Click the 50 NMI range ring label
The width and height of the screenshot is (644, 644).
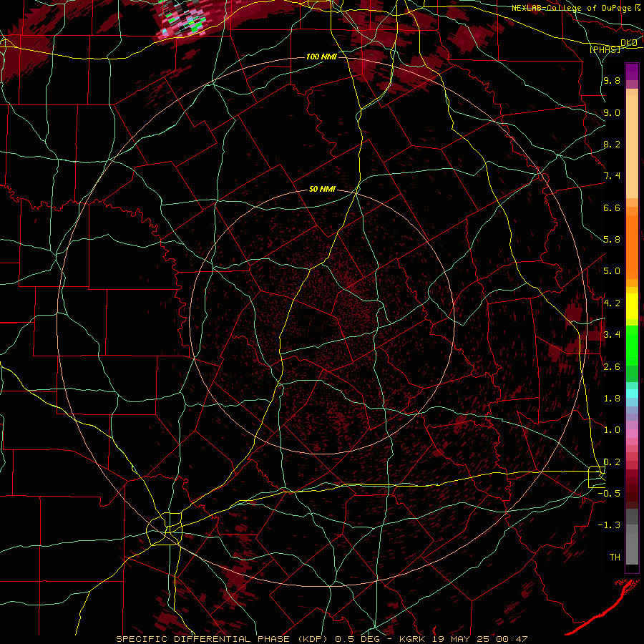click(x=322, y=189)
